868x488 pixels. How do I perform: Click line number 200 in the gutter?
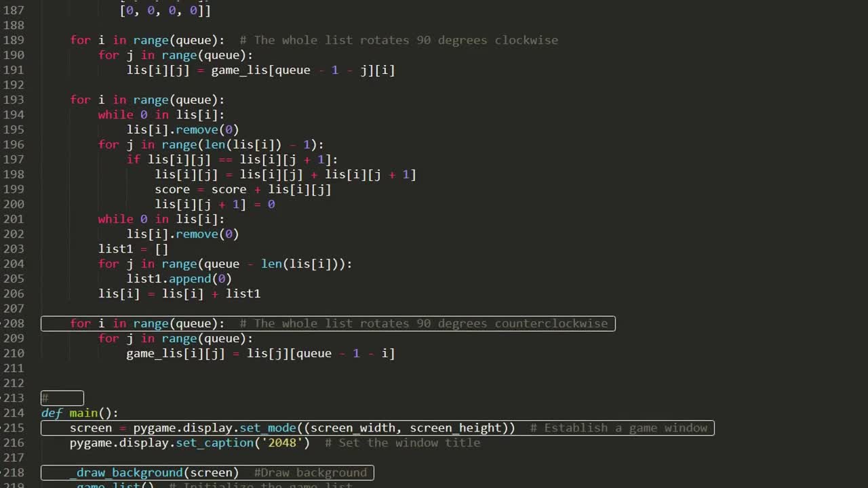pyautogui.click(x=14, y=204)
